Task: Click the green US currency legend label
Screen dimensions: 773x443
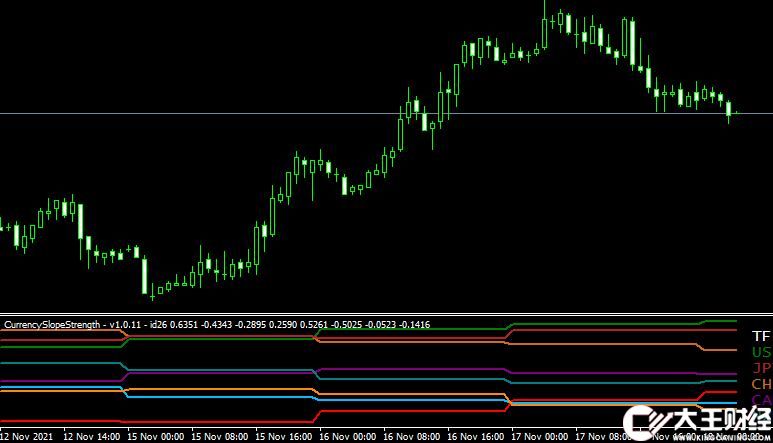Action: [x=761, y=352]
